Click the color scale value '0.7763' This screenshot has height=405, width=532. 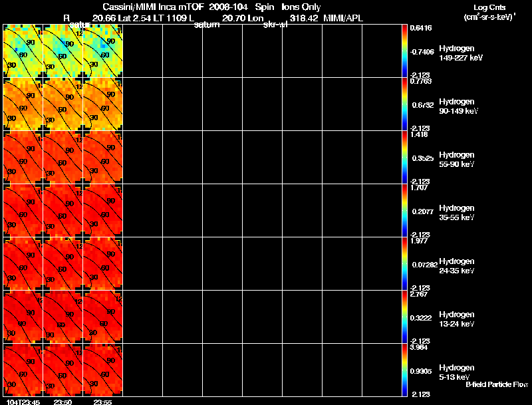(x=421, y=81)
